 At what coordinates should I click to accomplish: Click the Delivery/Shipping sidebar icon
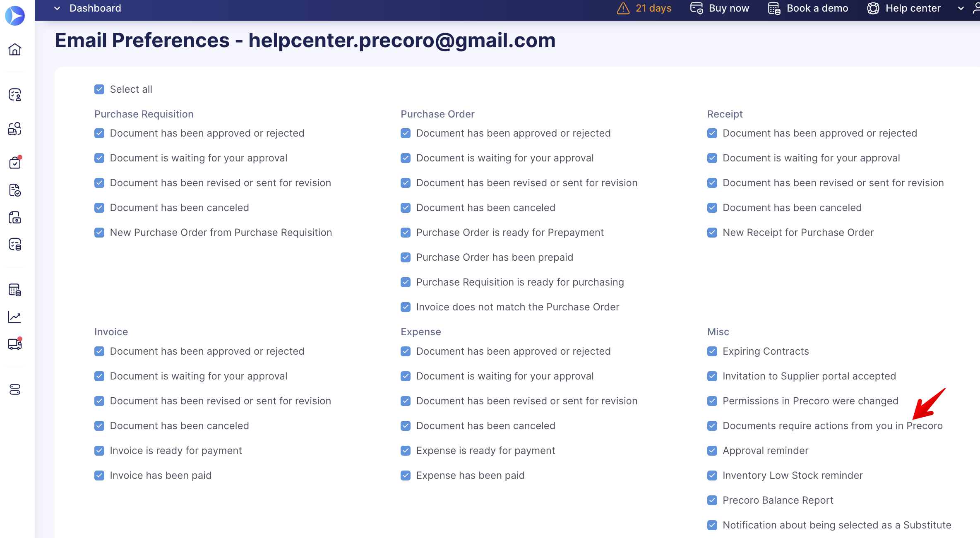coord(17,343)
